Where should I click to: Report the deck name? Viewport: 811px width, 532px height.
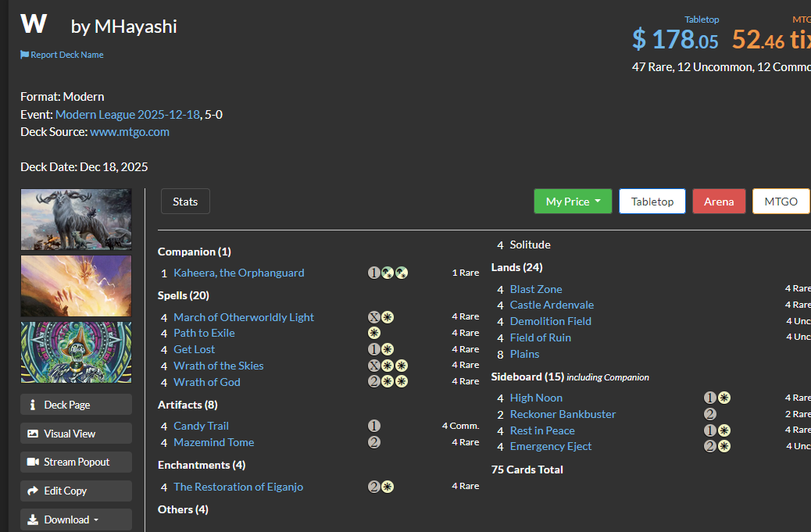tap(62, 55)
